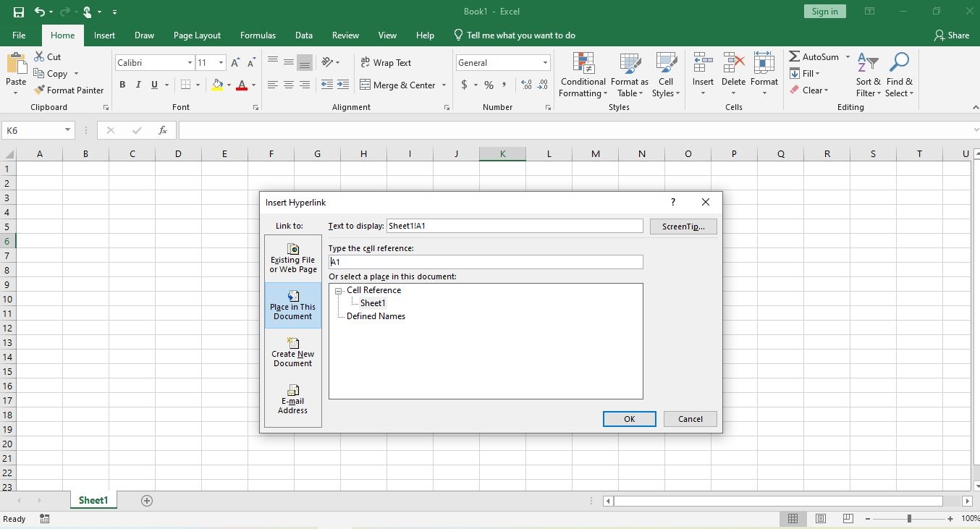Apply Italic formatting
Viewport: 980px width, 529px height.
138,85
